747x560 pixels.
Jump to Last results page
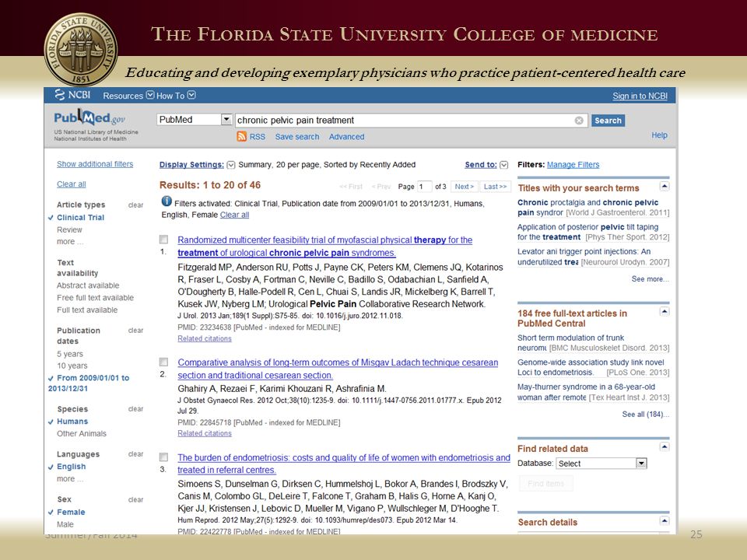[x=495, y=187]
